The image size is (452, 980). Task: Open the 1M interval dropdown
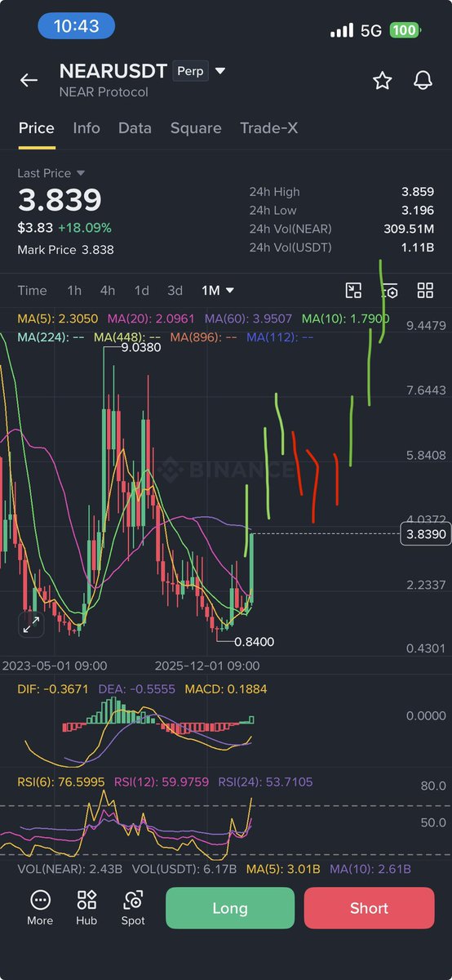click(218, 291)
